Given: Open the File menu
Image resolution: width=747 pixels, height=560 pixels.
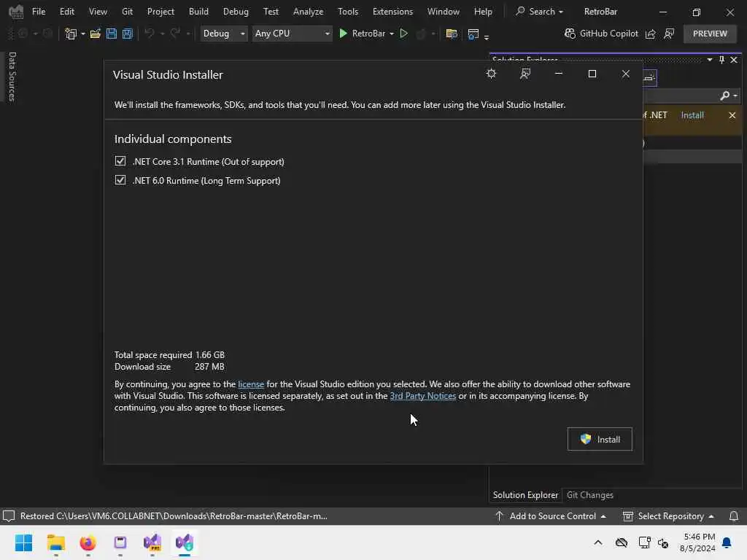Looking at the screenshot, I should pyautogui.click(x=39, y=12).
